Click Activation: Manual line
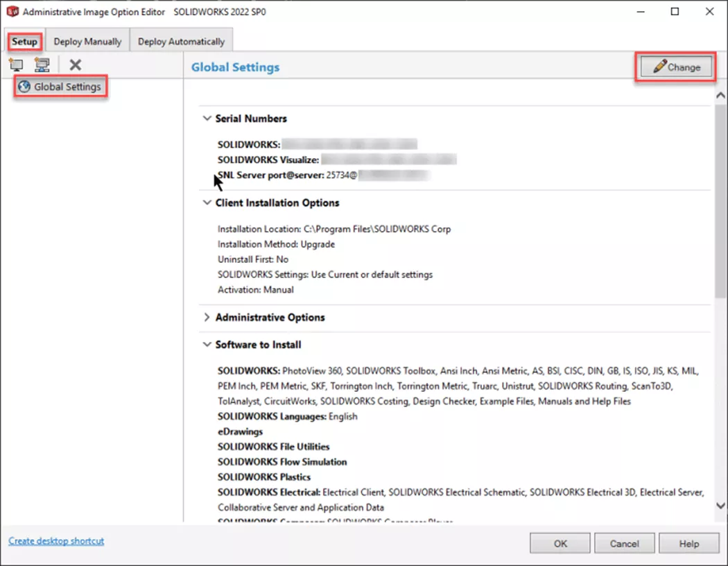The width and height of the screenshot is (728, 566). [256, 290]
